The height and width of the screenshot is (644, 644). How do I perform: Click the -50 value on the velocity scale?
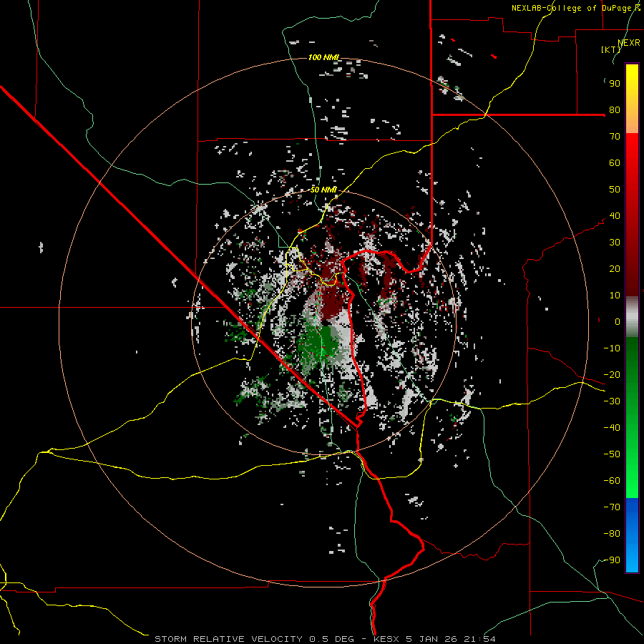pyautogui.click(x=612, y=454)
